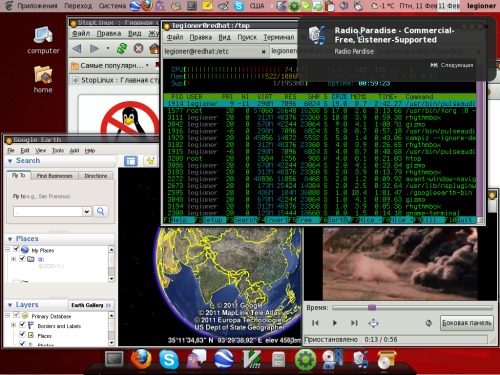Toggle the Borders and Labels layer checkbox
The image size is (500, 375).
click(x=22, y=325)
